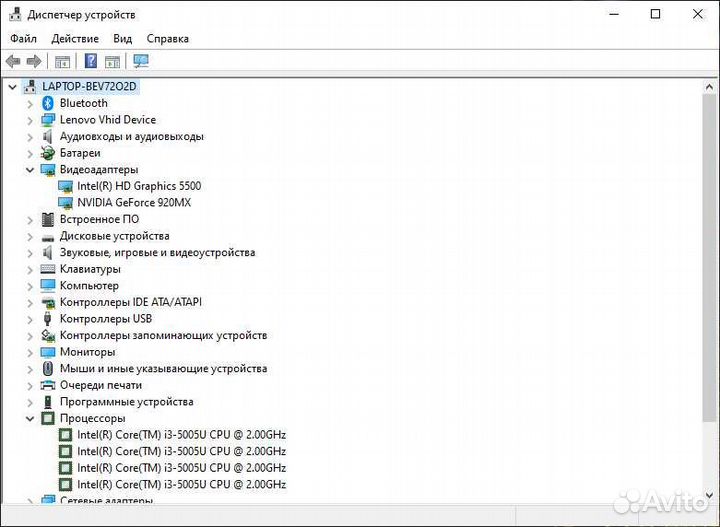Expand the Дисковые устройства category
The height and width of the screenshot is (527, 720).
30,236
